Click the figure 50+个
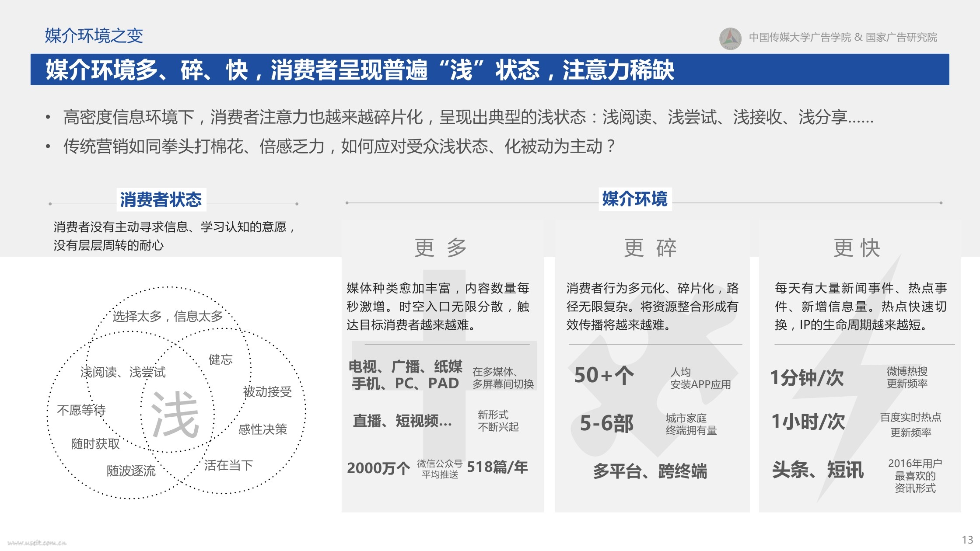980x551 pixels. [604, 376]
